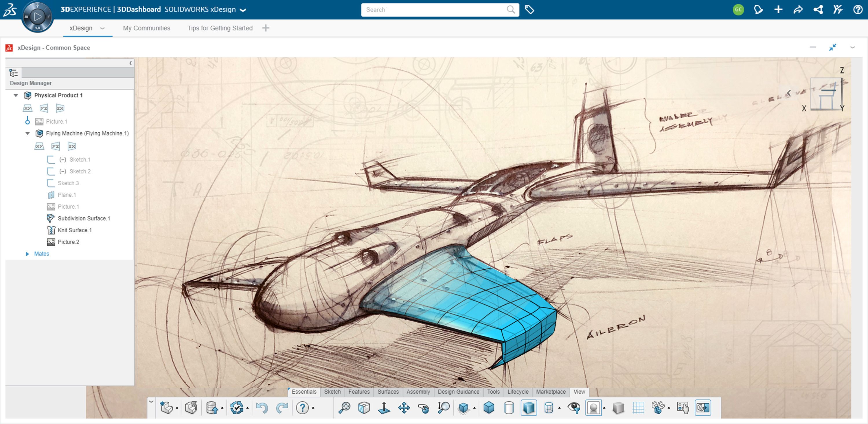868x424 pixels.
Task: Click the Normal To view icon
Action: (x=384, y=407)
